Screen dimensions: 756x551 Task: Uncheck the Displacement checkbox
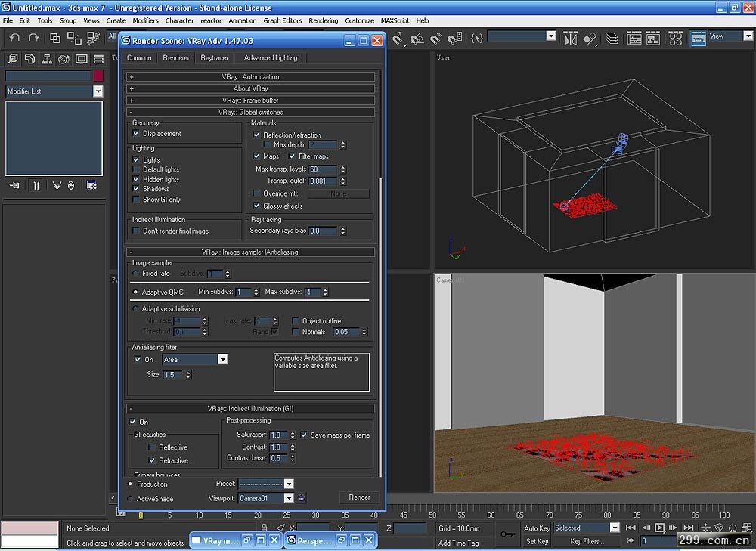click(136, 133)
